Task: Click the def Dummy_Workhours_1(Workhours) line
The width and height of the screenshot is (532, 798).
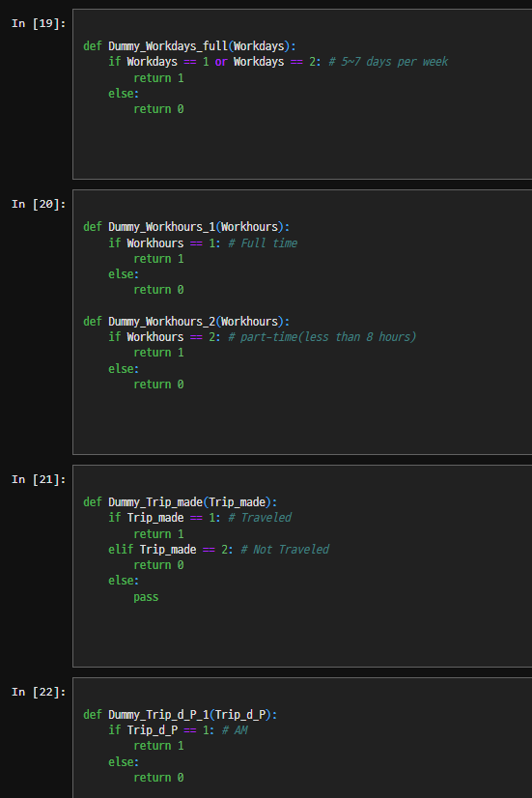Action: (186, 227)
